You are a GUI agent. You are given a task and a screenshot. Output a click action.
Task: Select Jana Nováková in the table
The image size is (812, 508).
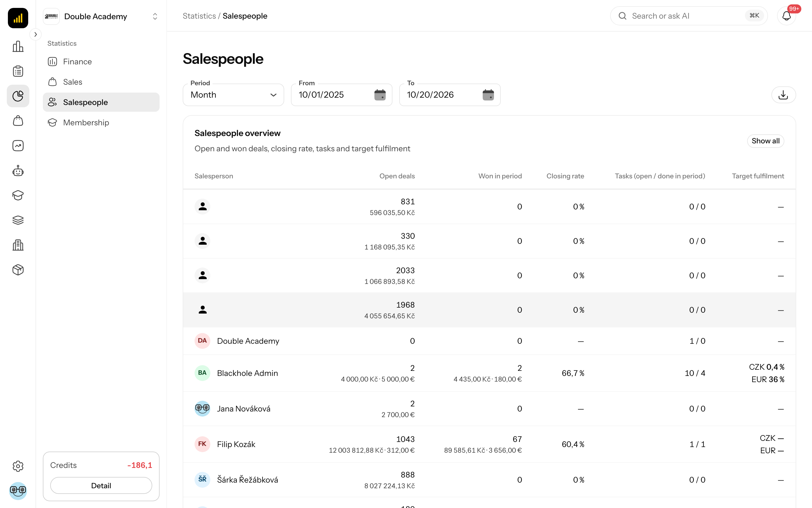[244, 409]
